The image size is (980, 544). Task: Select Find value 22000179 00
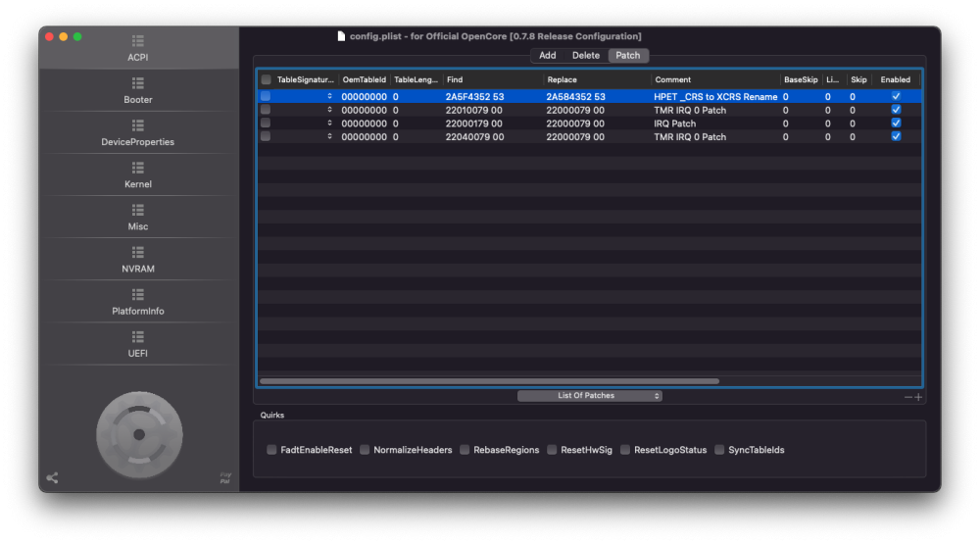click(473, 124)
